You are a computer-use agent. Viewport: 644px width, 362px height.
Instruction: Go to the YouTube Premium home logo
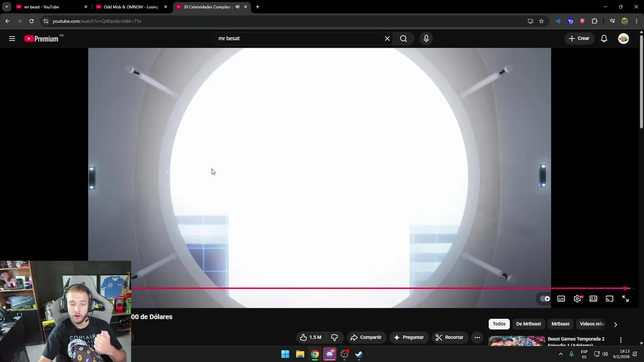[x=42, y=39]
